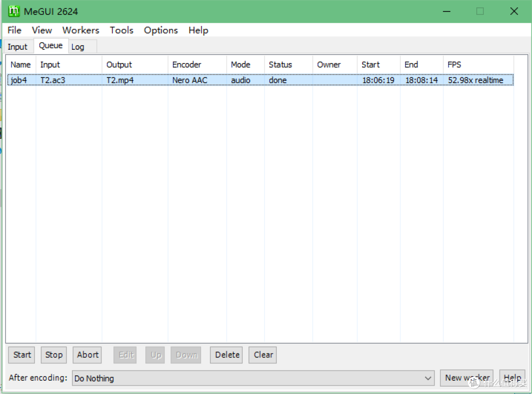Select the Queue tab
Viewport: 532px width, 394px height.
(x=51, y=45)
